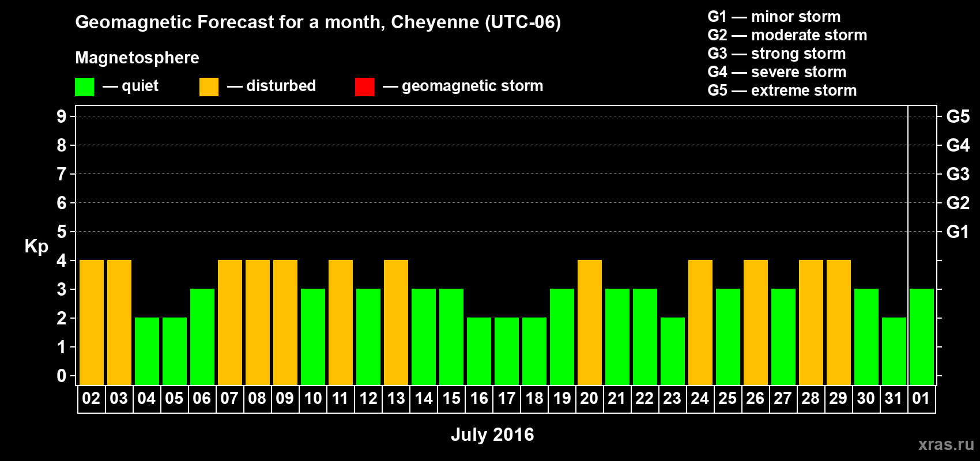
Task: Click the 'G3 — strong storm' legend line
Action: tap(777, 54)
